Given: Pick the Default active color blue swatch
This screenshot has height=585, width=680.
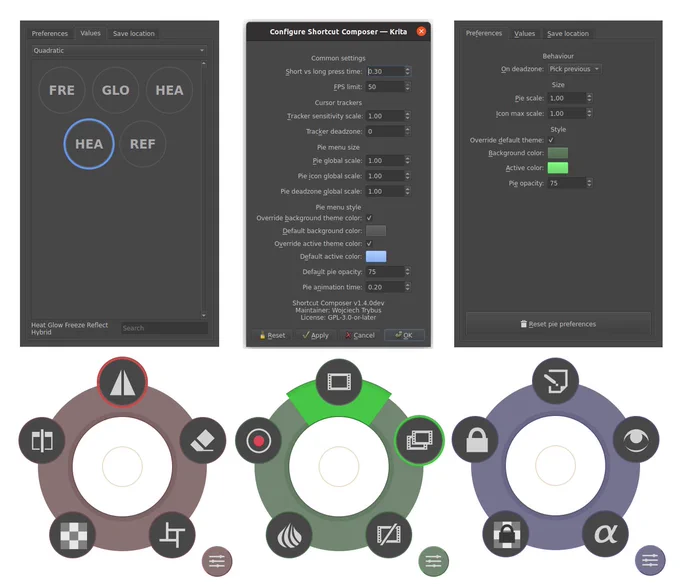Looking at the screenshot, I should point(376,256).
